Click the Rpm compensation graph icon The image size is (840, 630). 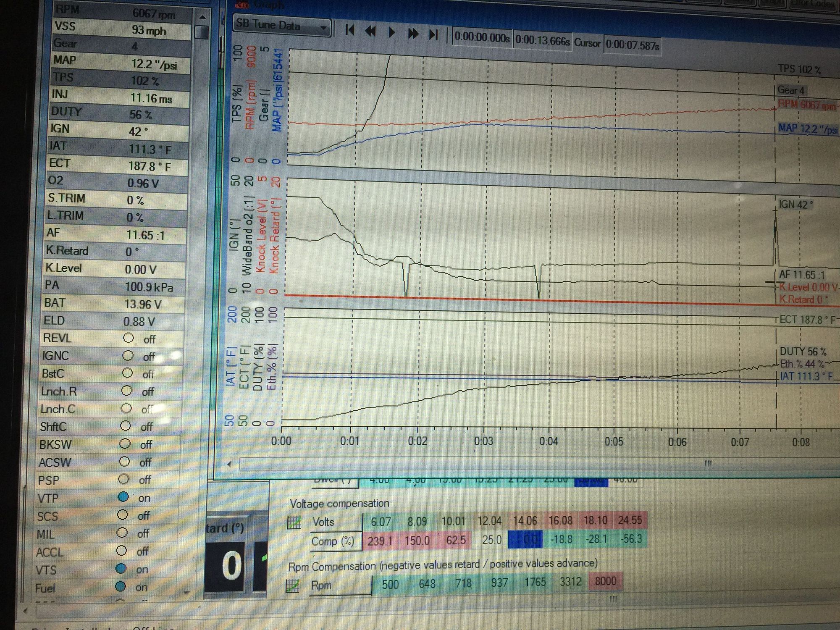pos(292,585)
